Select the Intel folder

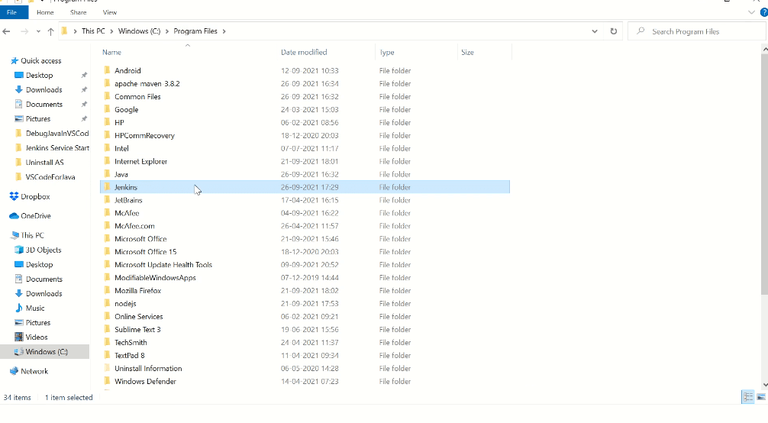pyautogui.click(x=121, y=148)
